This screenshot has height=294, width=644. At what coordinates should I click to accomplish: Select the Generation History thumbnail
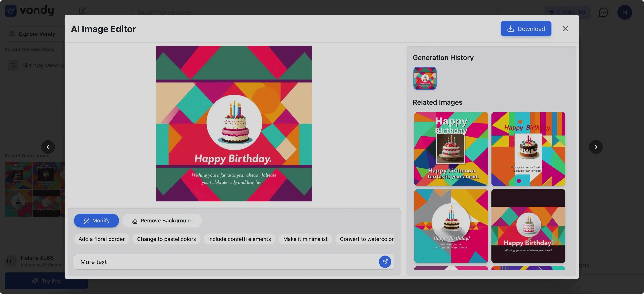tap(425, 78)
